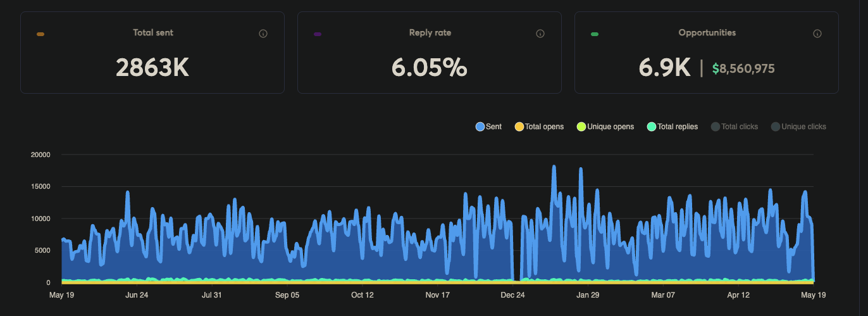868x316 pixels.
Task: Click the Jul 31 x-axis date label
Action: point(211,295)
